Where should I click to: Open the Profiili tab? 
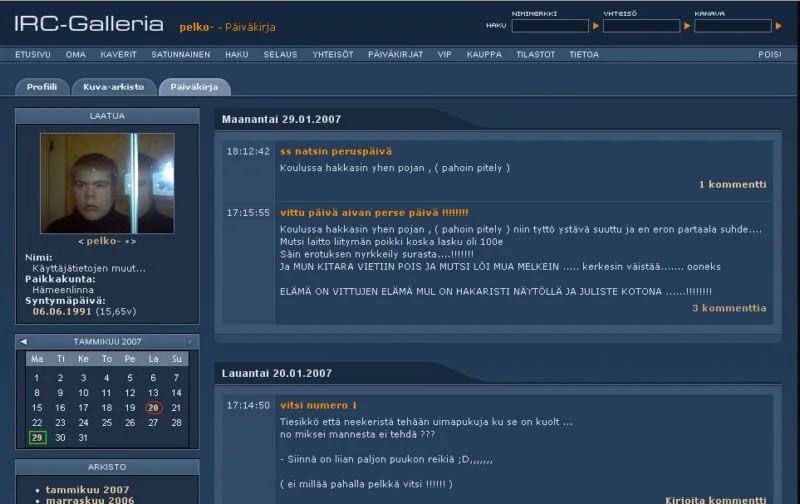point(42,87)
